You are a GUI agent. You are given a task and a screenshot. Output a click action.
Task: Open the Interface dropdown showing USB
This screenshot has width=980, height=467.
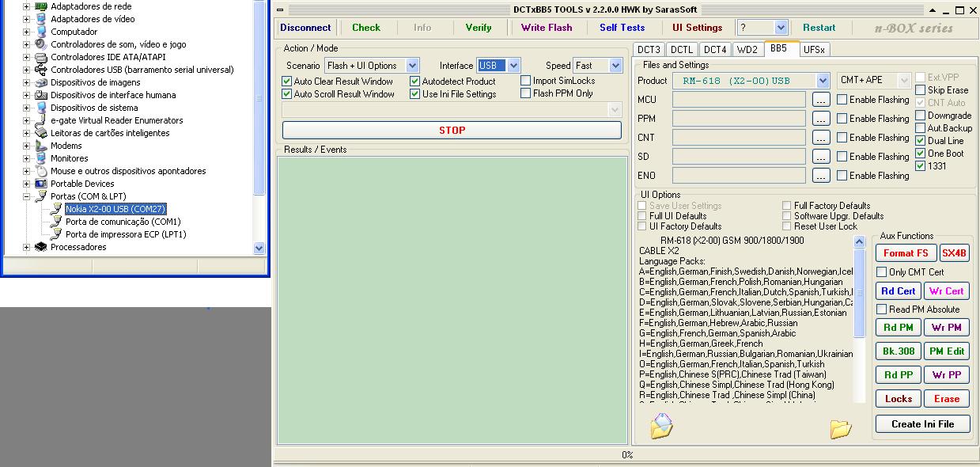pyautogui.click(x=513, y=66)
